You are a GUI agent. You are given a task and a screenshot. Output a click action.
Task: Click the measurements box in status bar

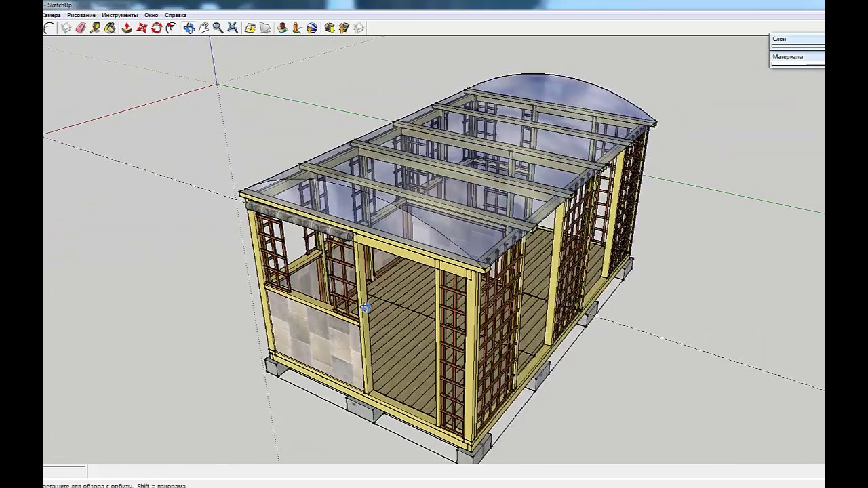click(65, 470)
